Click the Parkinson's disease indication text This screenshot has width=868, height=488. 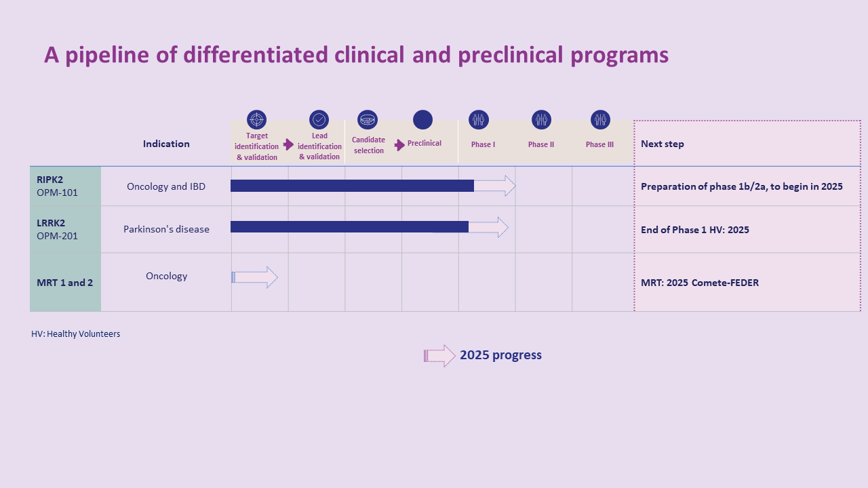[x=166, y=229]
